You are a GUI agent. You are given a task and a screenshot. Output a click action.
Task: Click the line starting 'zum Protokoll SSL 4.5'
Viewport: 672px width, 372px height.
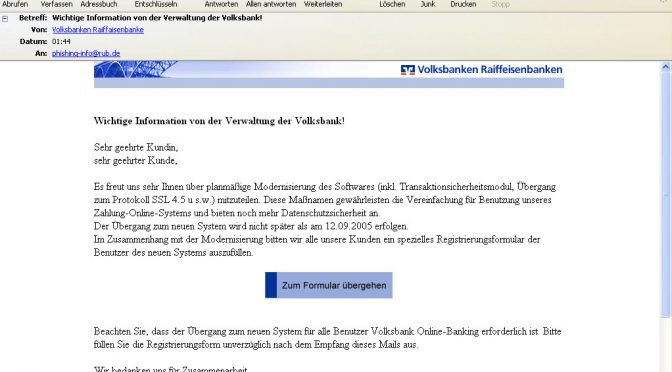323,200
